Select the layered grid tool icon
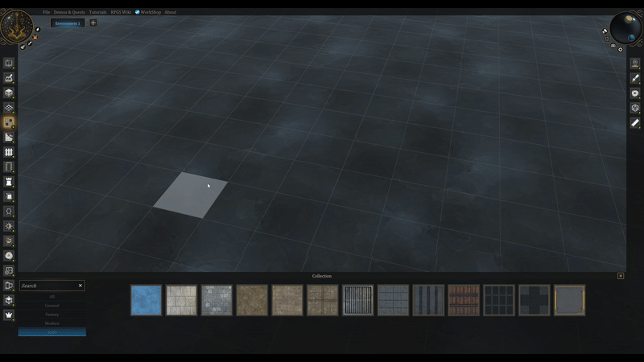Screen dimensions: 644x362 pos(9,108)
